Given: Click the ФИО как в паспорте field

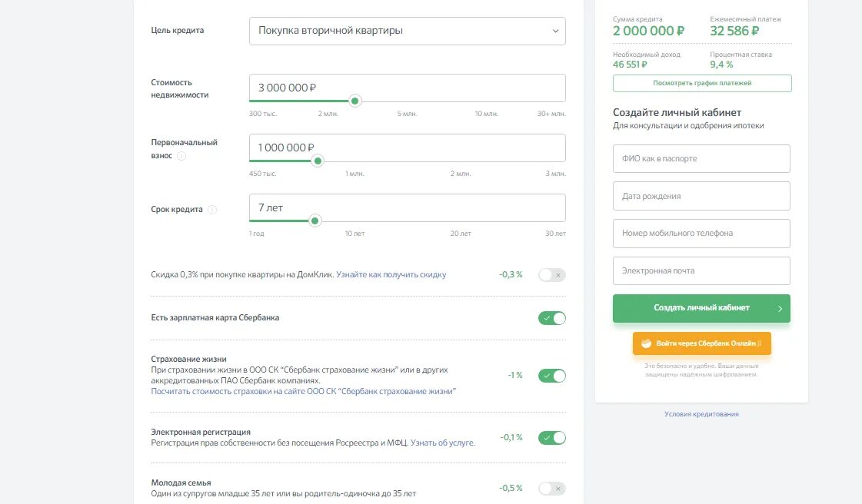Looking at the screenshot, I should [x=701, y=159].
